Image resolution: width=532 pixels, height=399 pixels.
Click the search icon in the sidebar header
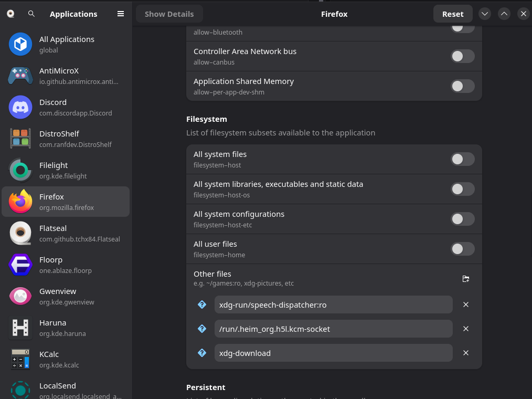click(31, 14)
